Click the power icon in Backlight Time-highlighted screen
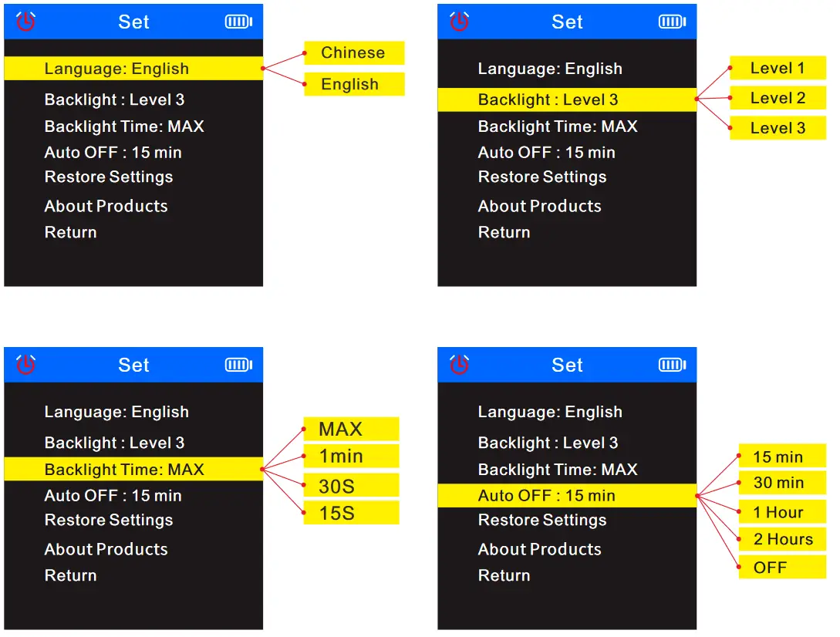The width and height of the screenshot is (840, 637). (x=25, y=364)
